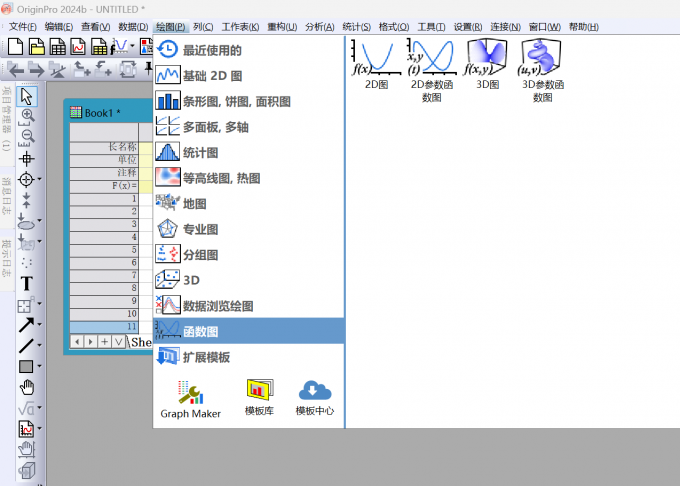Open the Preferences (设置) menu
The image size is (680, 486).
[x=468, y=27]
